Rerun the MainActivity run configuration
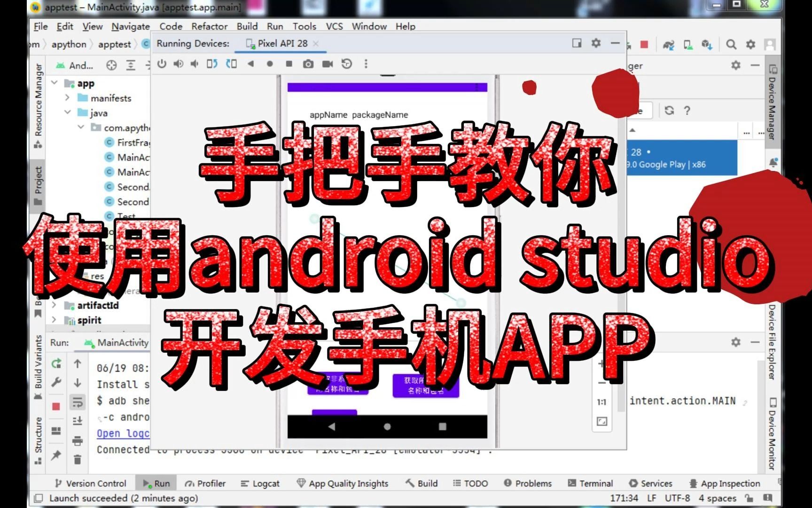The height and width of the screenshot is (508, 812). (56, 364)
